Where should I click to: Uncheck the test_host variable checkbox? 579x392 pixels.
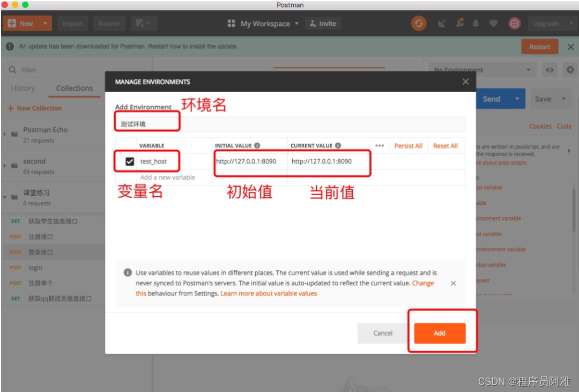pyautogui.click(x=130, y=161)
